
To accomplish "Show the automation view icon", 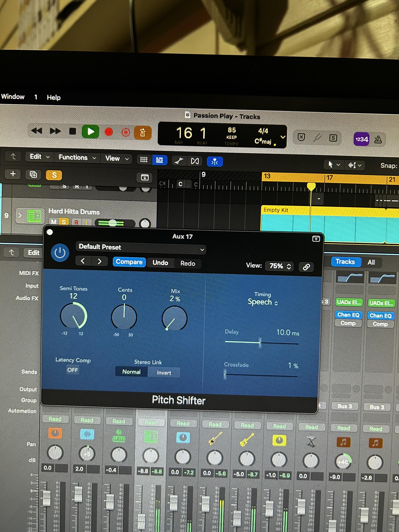I will click(x=179, y=161).
